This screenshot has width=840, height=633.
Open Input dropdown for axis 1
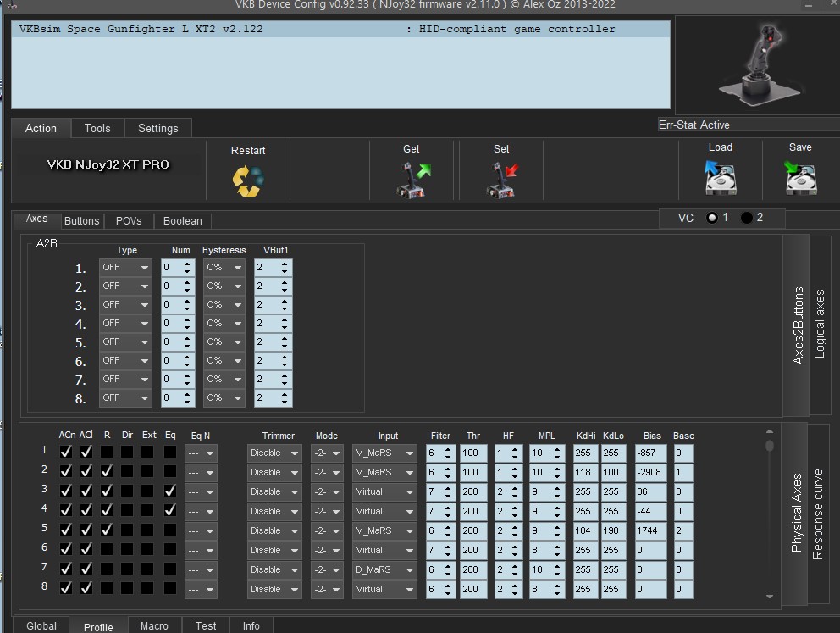coord(384,453)
